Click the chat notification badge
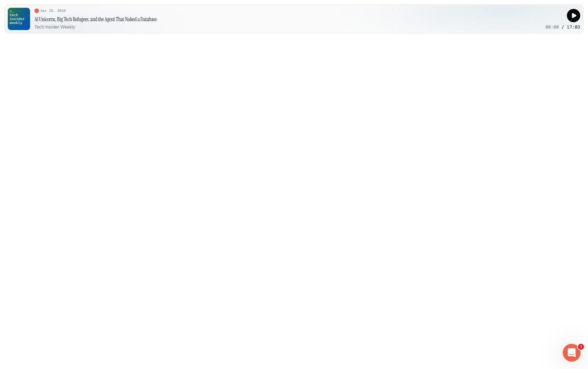This screenshot has width=588, height=369. tap(581, 347)
